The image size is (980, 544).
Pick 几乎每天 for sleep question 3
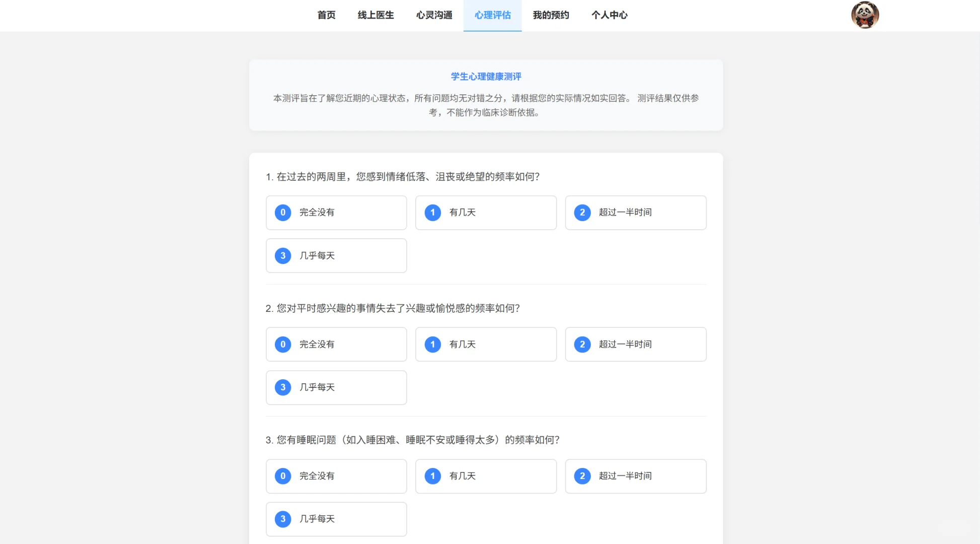[x=336, y=519]
